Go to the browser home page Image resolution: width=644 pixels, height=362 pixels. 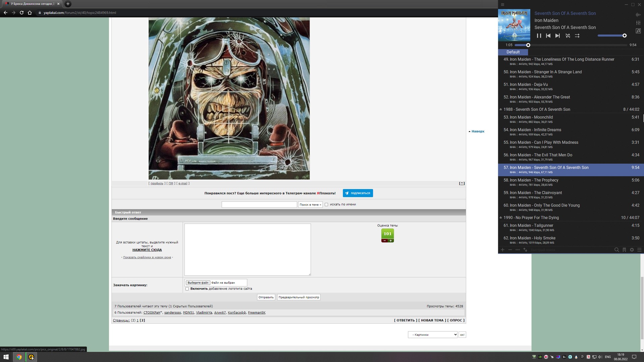[30, 13]
